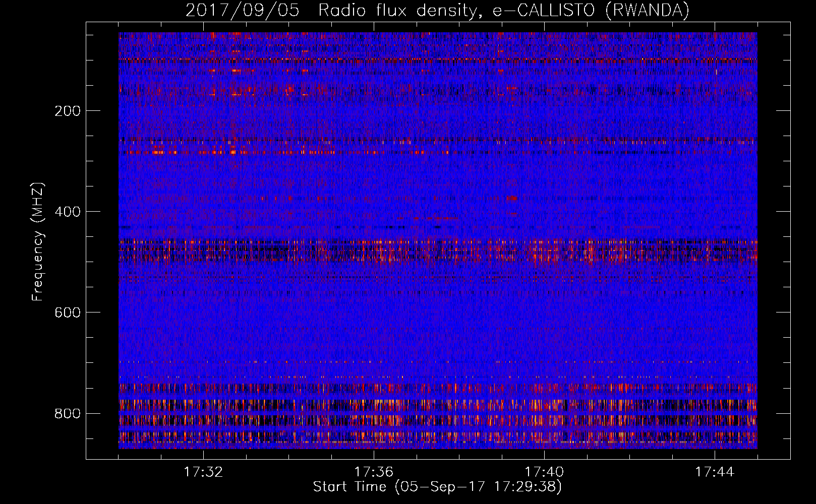The height and width of the screenshot is (504, 816).
Task: Select the "Frequency (MHZ)" y-axis label
Action: 38,242
